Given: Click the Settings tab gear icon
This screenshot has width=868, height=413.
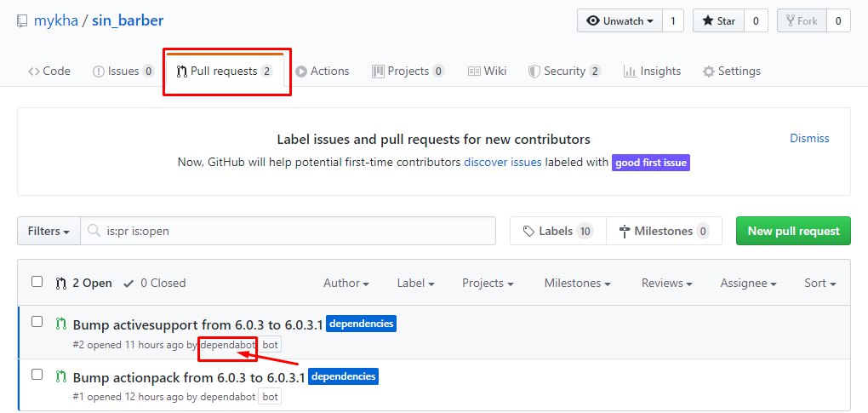Looking at the screenshot, I should [709, 72].
